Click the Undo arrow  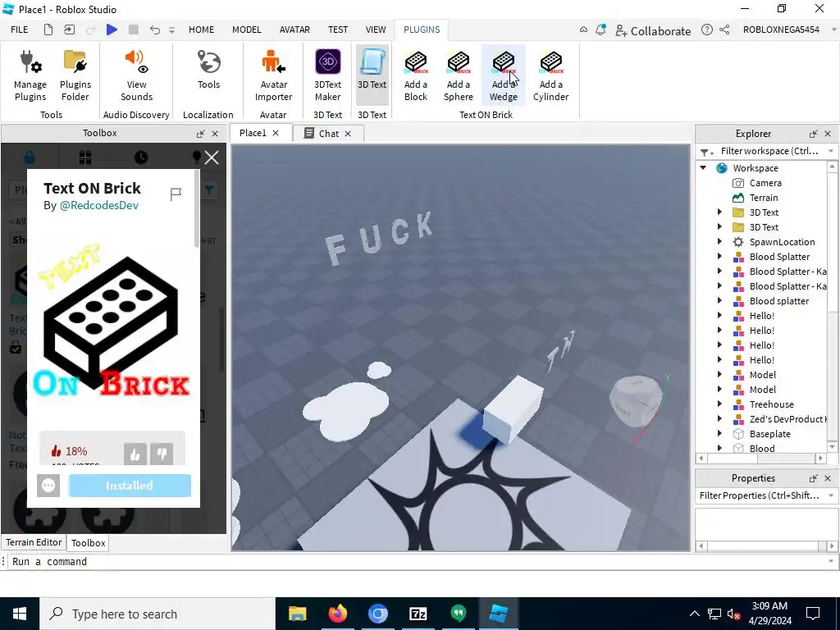(155, 30)
